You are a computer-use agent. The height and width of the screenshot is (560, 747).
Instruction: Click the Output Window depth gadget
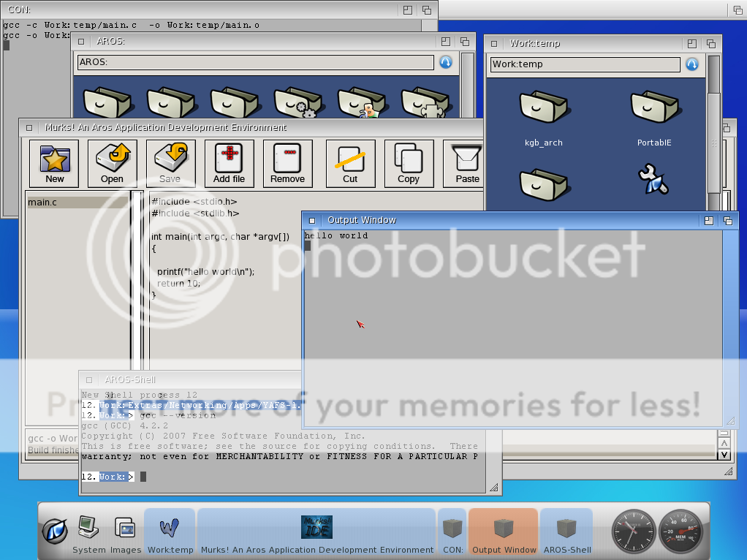coord(727,220)
